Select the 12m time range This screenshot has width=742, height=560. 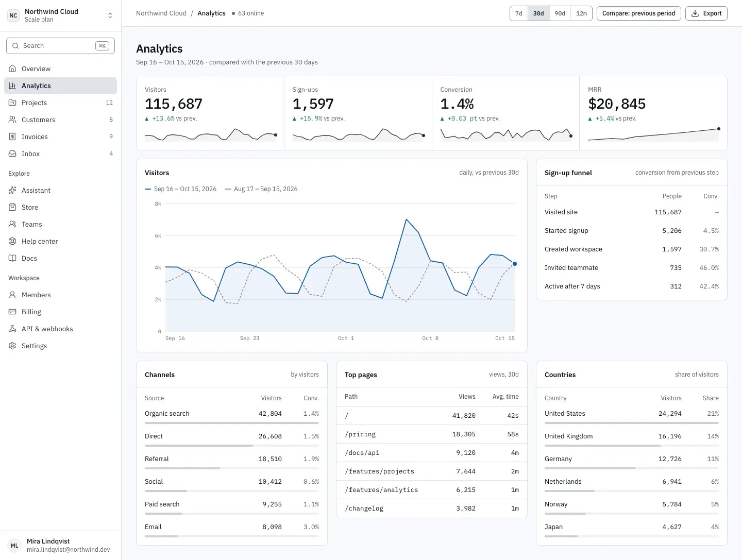582,13
